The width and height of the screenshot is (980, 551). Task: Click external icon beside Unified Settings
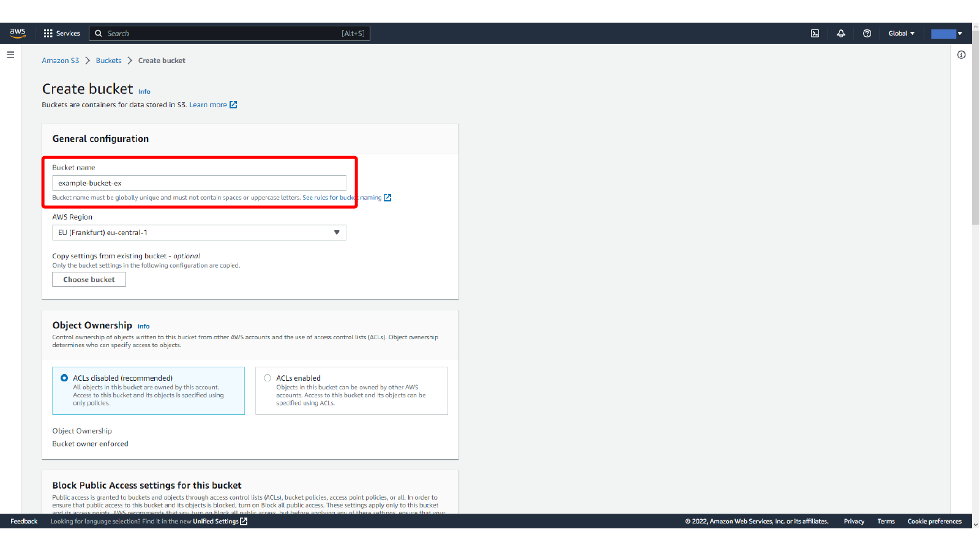click(244, 521)
